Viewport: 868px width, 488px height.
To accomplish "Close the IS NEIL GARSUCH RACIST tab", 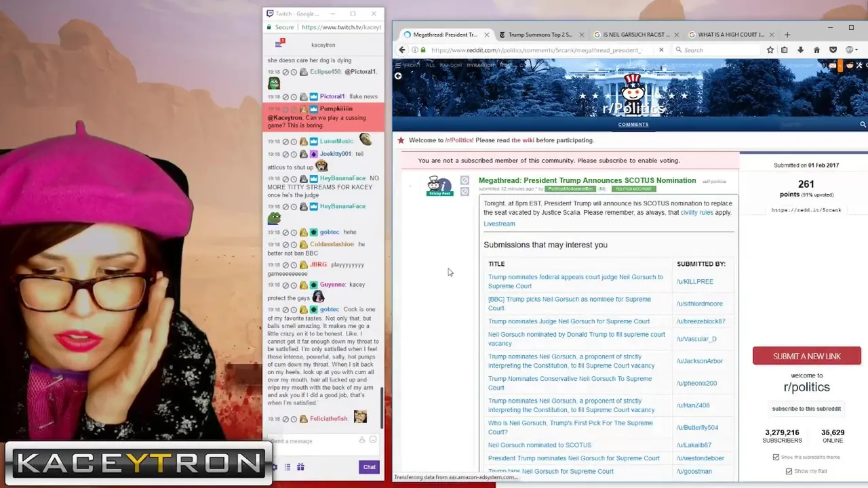I will point(676,35).
